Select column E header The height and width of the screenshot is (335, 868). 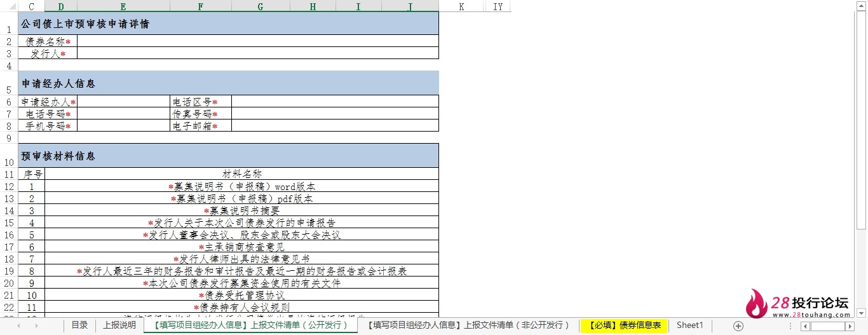tap(123, 6)
